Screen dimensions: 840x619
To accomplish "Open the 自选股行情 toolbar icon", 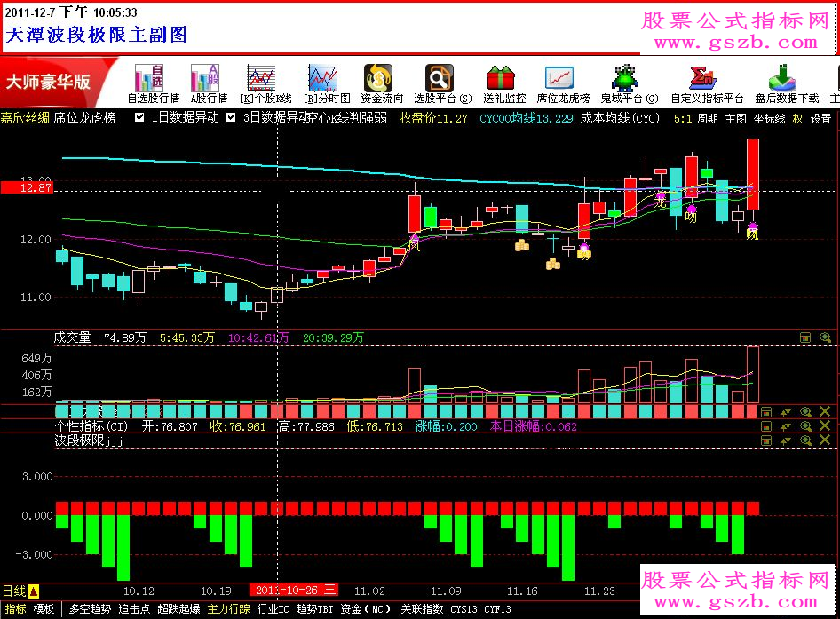I will 154,84.
